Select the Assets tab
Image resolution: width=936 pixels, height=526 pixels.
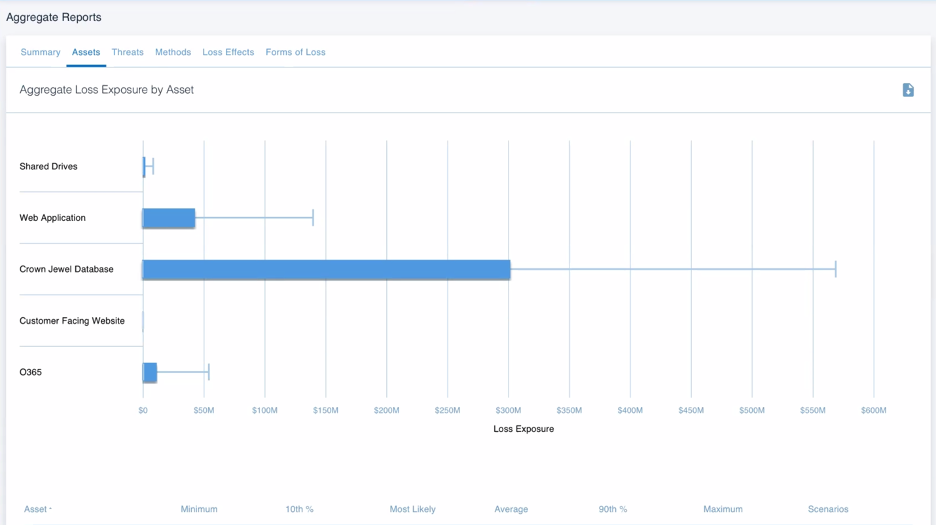tap(86, 52)
